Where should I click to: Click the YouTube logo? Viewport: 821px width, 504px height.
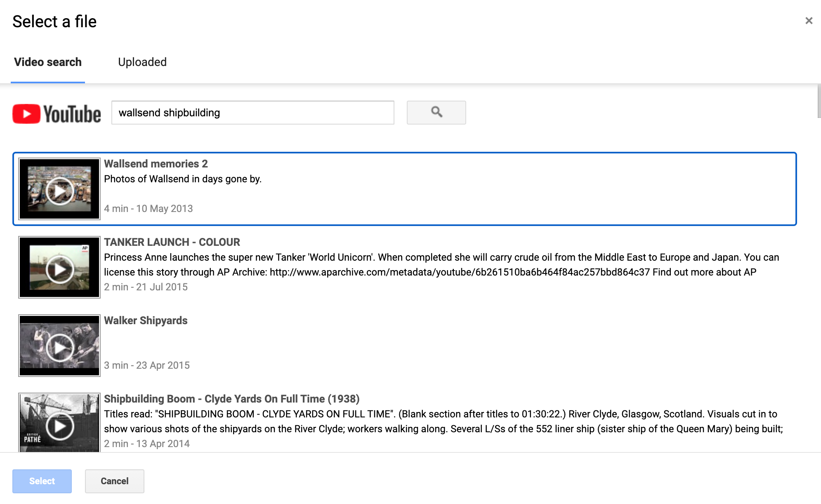tap(57, 113)
